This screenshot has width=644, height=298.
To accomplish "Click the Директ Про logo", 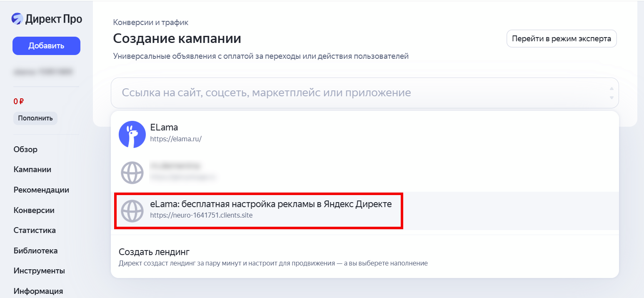I will (47, 19).
